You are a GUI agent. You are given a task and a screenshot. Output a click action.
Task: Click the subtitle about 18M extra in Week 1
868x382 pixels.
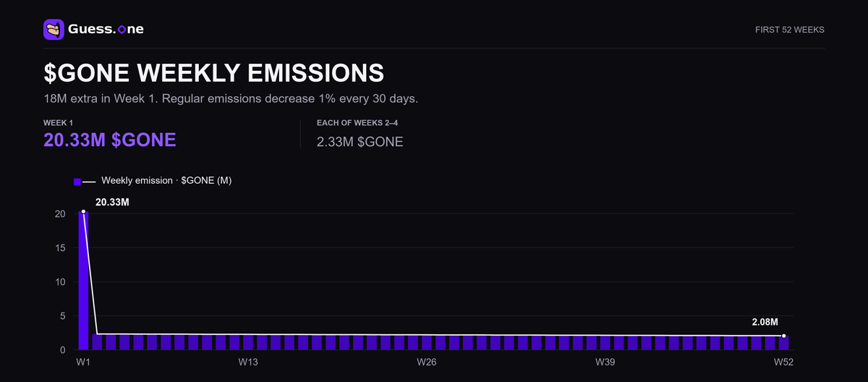click(231, 98)
